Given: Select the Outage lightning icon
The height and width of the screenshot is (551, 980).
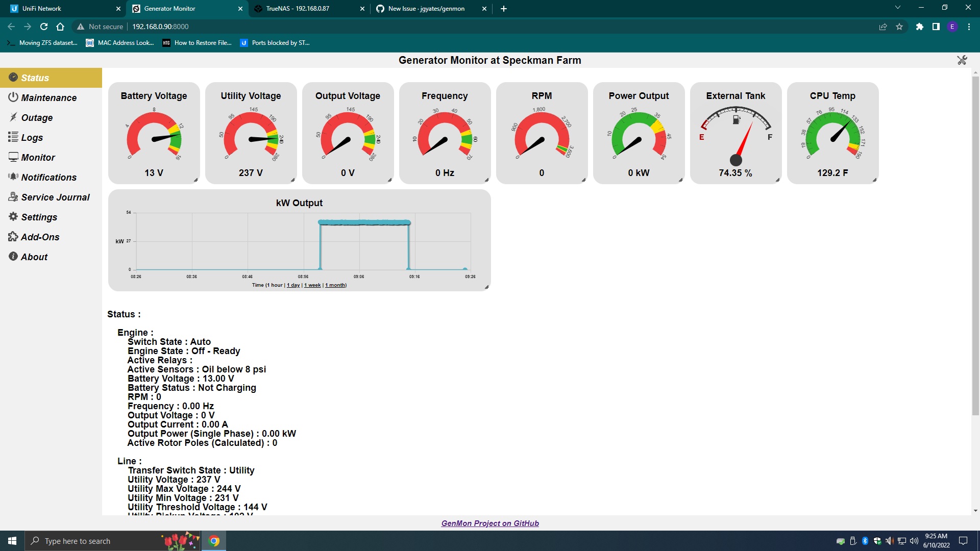Looking at the screenshot, I should pyautogui.click(x=13, y=117).
